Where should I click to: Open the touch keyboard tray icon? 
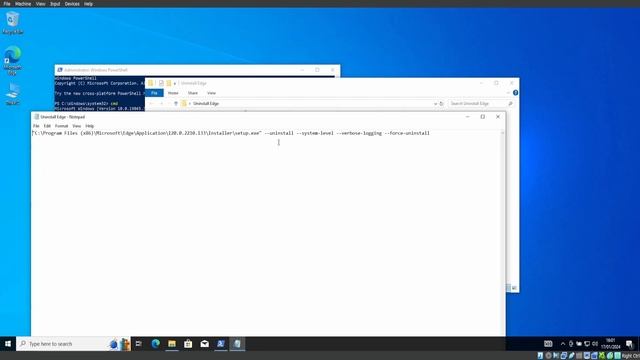(x=548, y=344)
